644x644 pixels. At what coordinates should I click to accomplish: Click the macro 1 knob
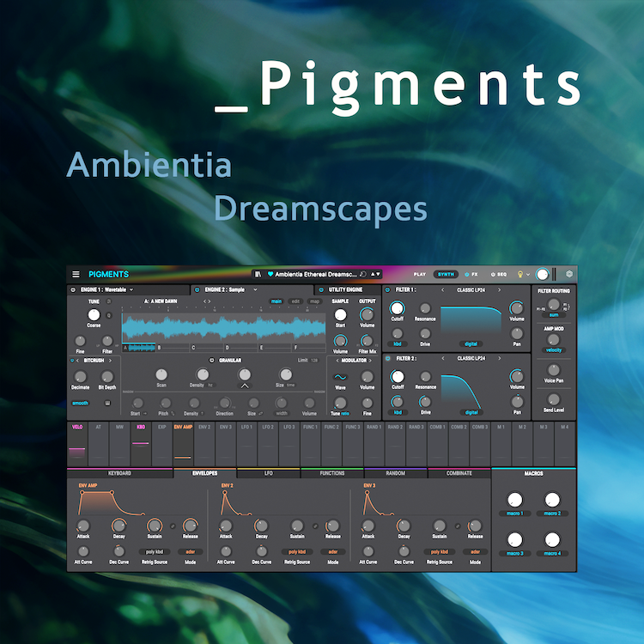[x=514, y=500]
